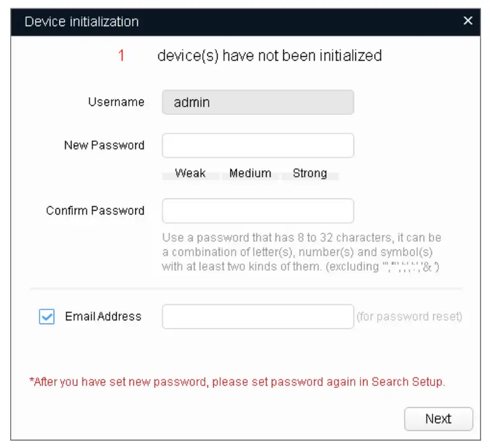Click the greyed-out admin username field
Viewport: 490px width, 448px height.
click(258, 102)
